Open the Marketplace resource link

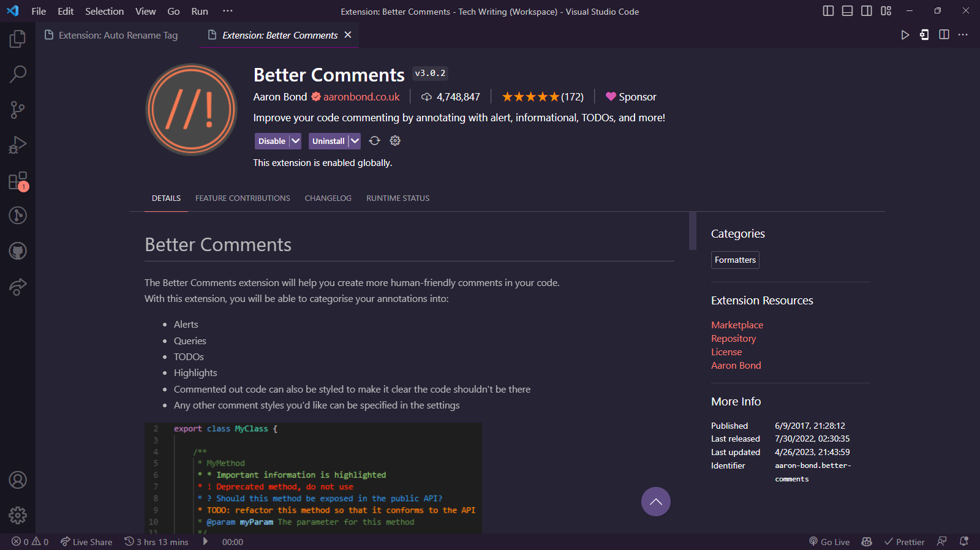[737, 325]
